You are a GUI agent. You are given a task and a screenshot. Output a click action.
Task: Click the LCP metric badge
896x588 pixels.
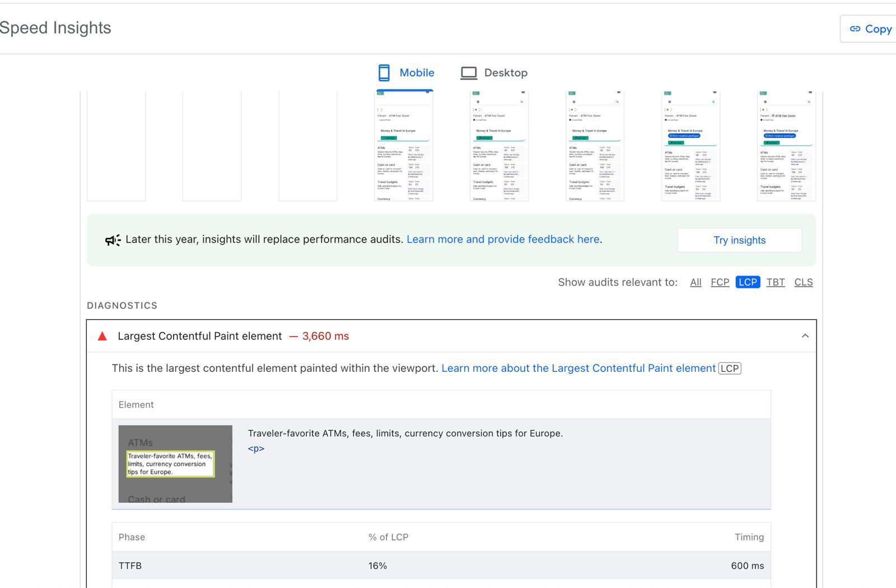coord(730,368)
